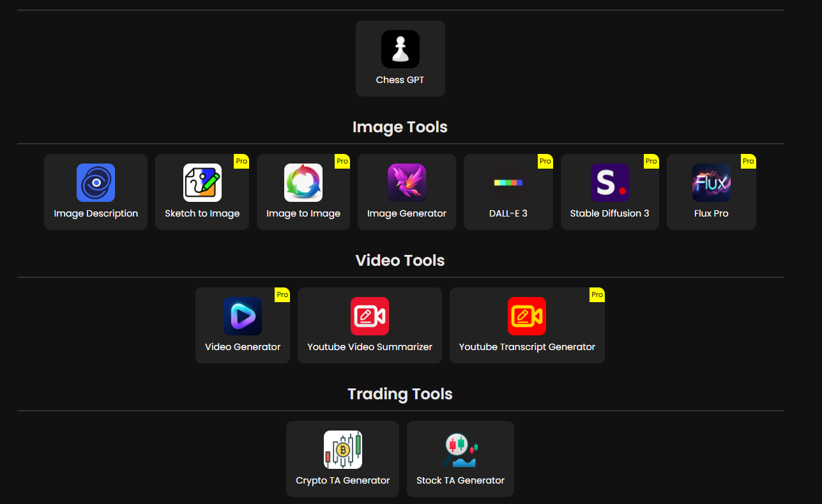Open the Chess GPT pawn icon
Screen dimensions: 822x504
[x=400, y=49]
